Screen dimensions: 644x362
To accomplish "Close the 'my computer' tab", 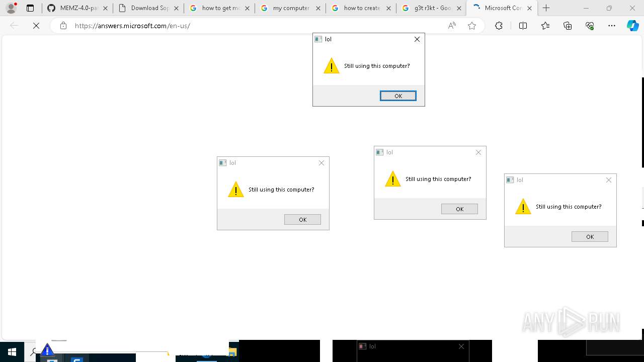I will coord(318,8).
